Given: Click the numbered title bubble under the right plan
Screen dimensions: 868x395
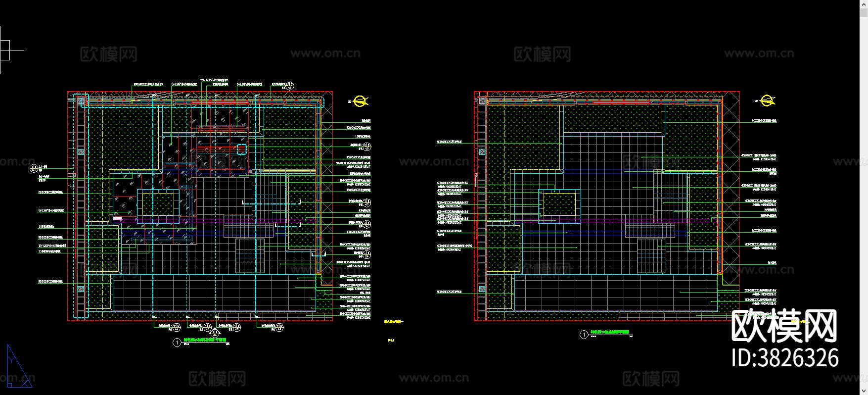Looking at the screenshot, I should (x=584, y=335).
